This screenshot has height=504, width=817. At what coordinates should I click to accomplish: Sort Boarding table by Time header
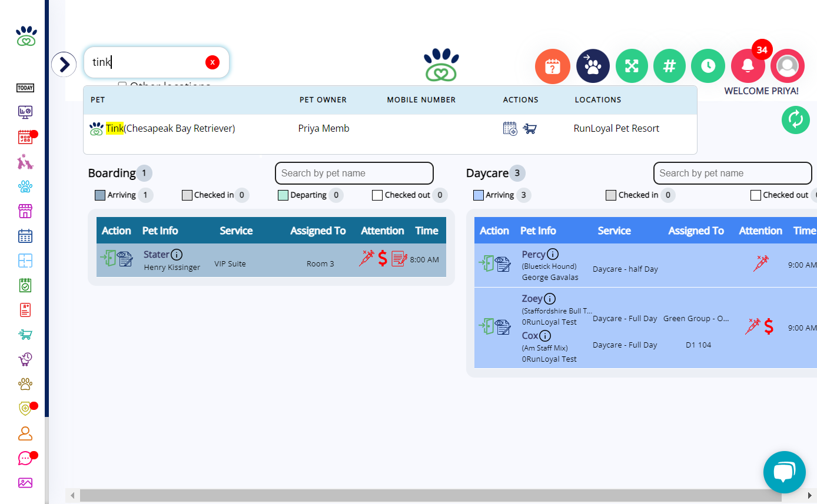click(427, 231)
